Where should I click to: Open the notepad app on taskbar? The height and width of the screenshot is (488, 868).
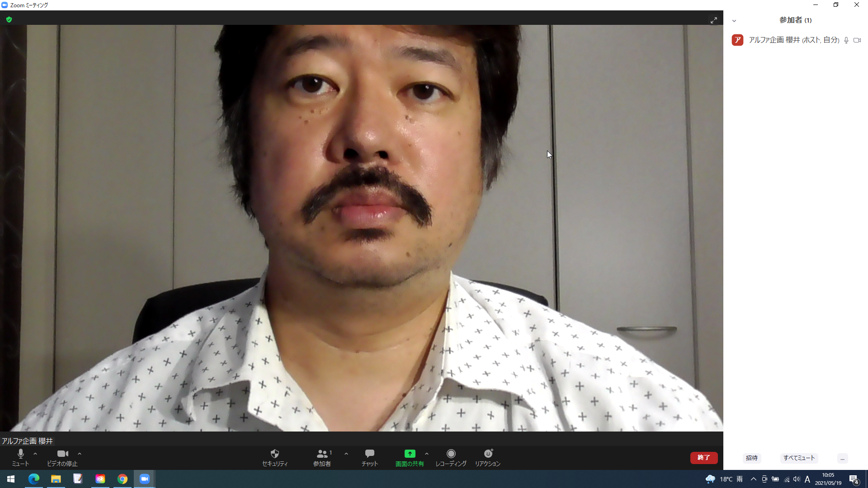point(78,479)
